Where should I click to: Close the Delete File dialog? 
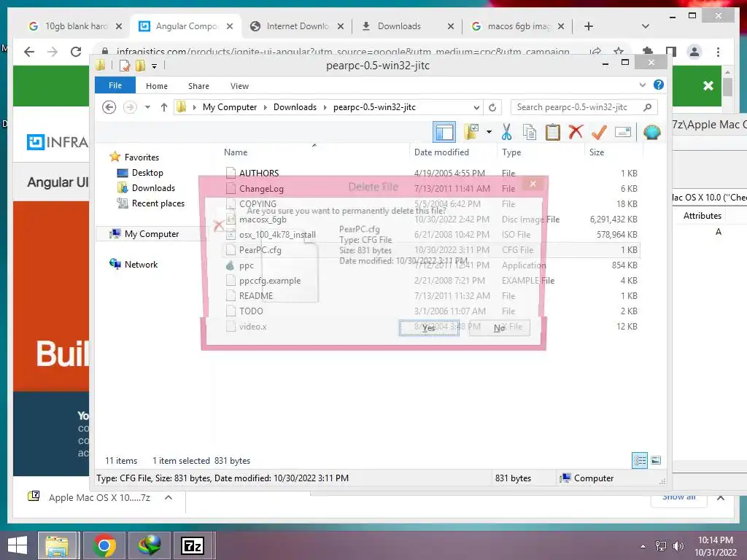pos(533,183)
